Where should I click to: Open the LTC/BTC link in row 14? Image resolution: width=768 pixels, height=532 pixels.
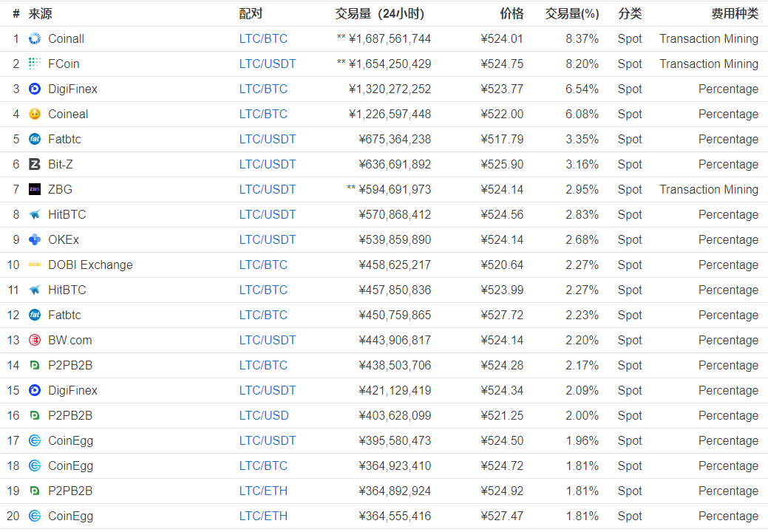[263, 365]
